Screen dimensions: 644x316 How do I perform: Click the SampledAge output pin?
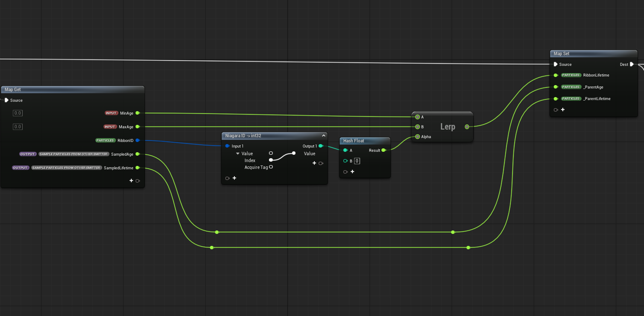(x=137, y=154)
